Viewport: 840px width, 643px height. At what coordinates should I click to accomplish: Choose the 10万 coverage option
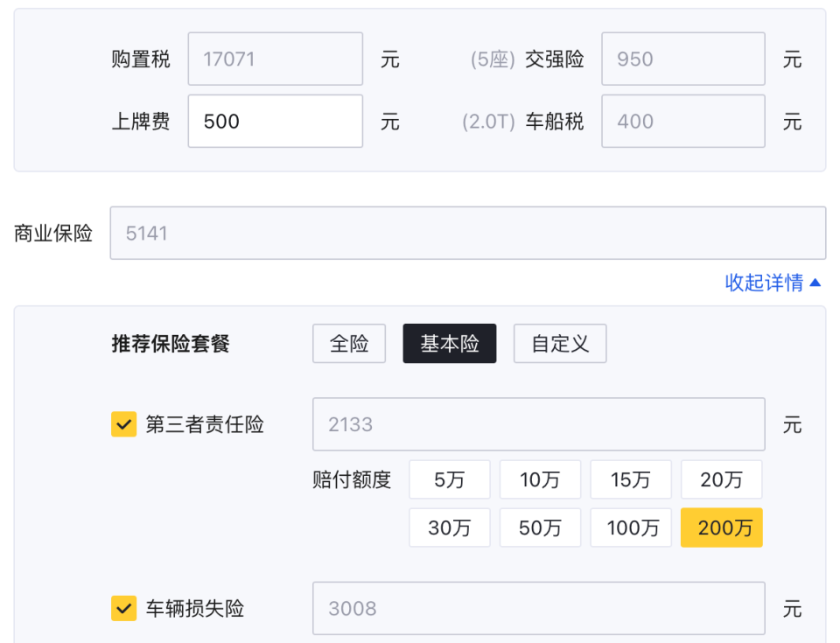point(540,479)
